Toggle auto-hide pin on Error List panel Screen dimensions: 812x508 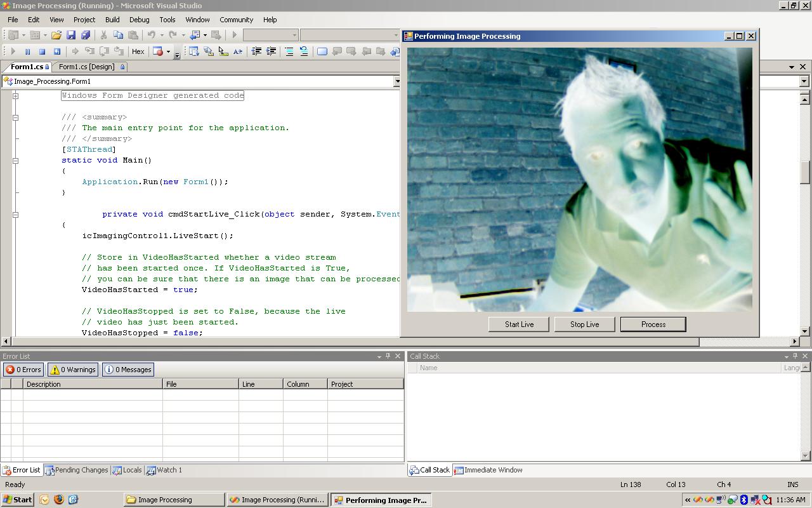tap(388, 356)
